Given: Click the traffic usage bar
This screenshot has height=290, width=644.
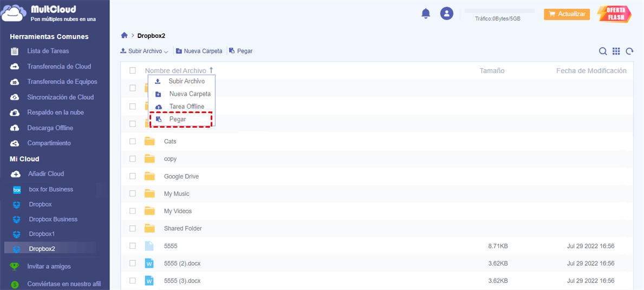Looking at the screenshot, I should tap(499, 11).
